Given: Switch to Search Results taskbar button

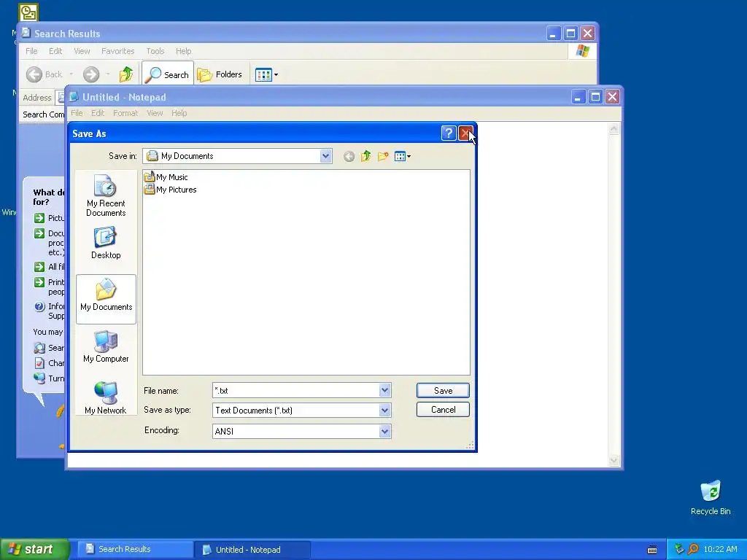Looking at the screenshot, I should pyautogui.click(x=134, y=549).
